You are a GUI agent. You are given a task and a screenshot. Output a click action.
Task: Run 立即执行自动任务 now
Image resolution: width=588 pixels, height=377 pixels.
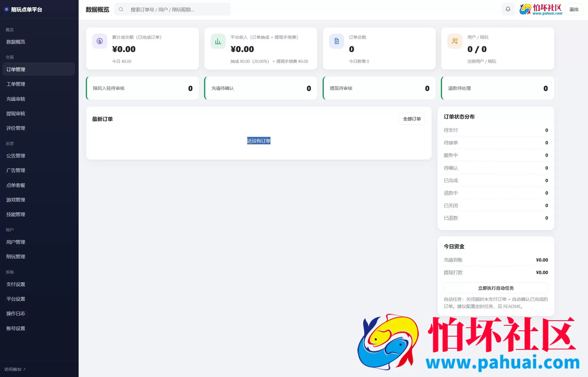pos(496,288)
